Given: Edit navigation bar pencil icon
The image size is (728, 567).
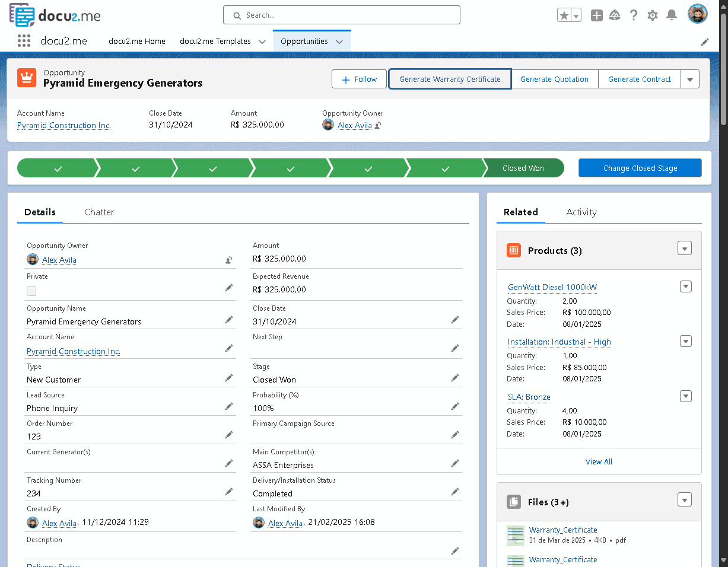Looking at the screenshot, I should (705, 42).
